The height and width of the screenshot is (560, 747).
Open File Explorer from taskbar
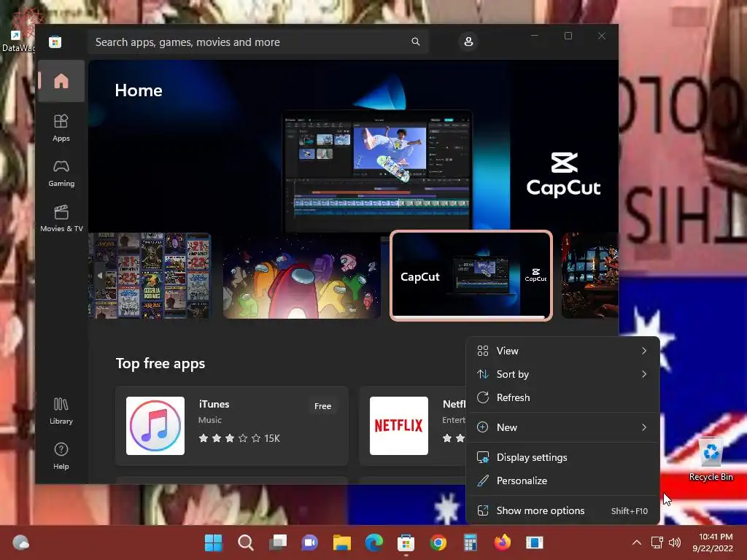point(341,542)
